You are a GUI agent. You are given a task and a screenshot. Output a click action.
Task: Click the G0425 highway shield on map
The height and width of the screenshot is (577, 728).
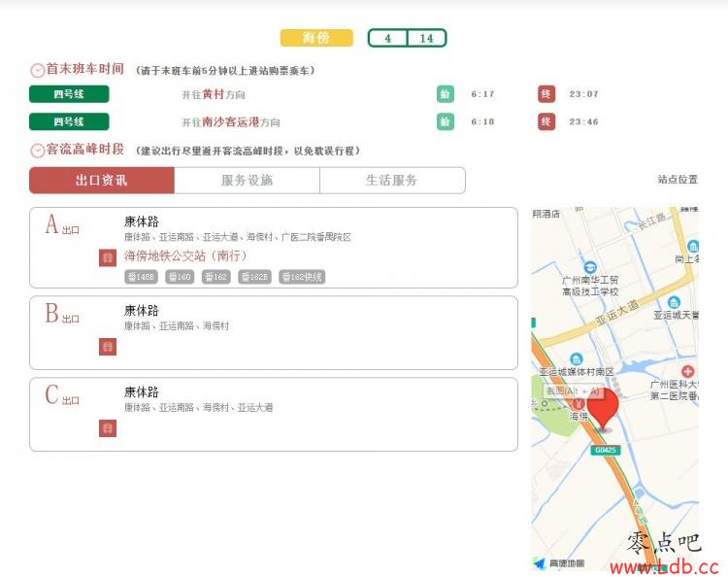coord(606,450)
